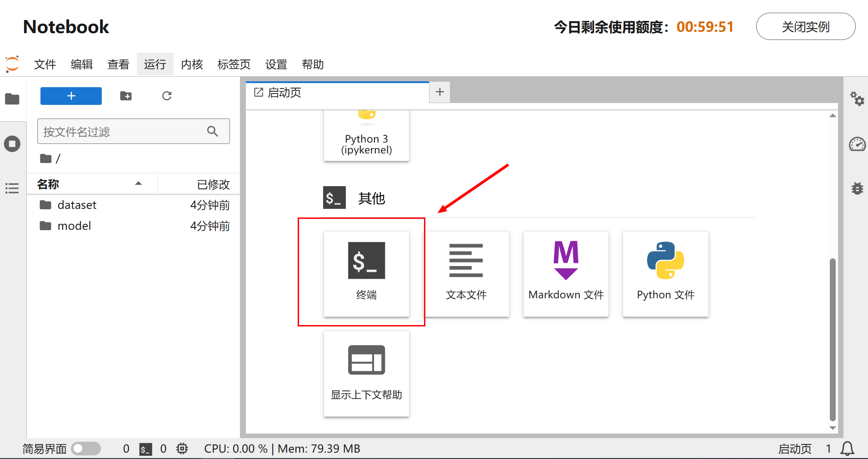The height and width of the screenshot is (459, 868).
Task: Click the 关闭实例 button
Action: (806, 26)
